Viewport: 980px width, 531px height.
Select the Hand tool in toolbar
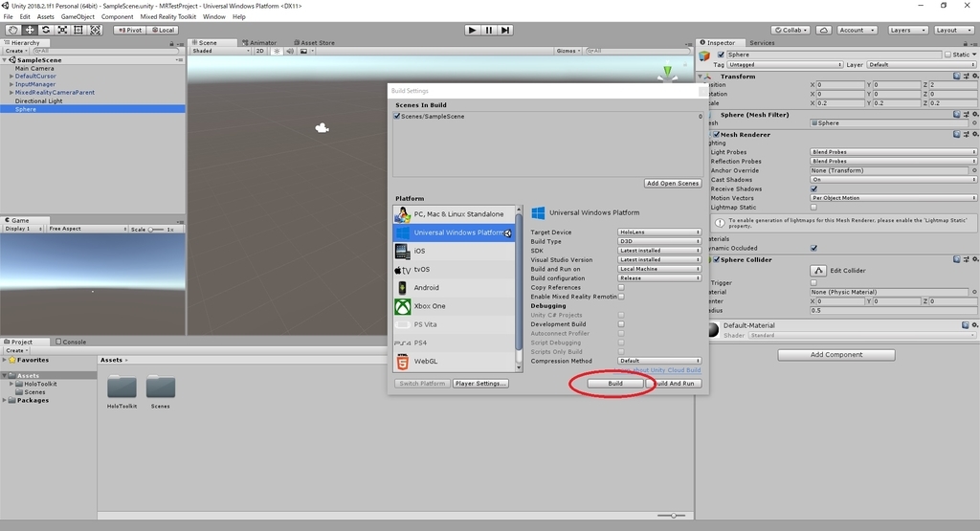(x=12, y=30)
